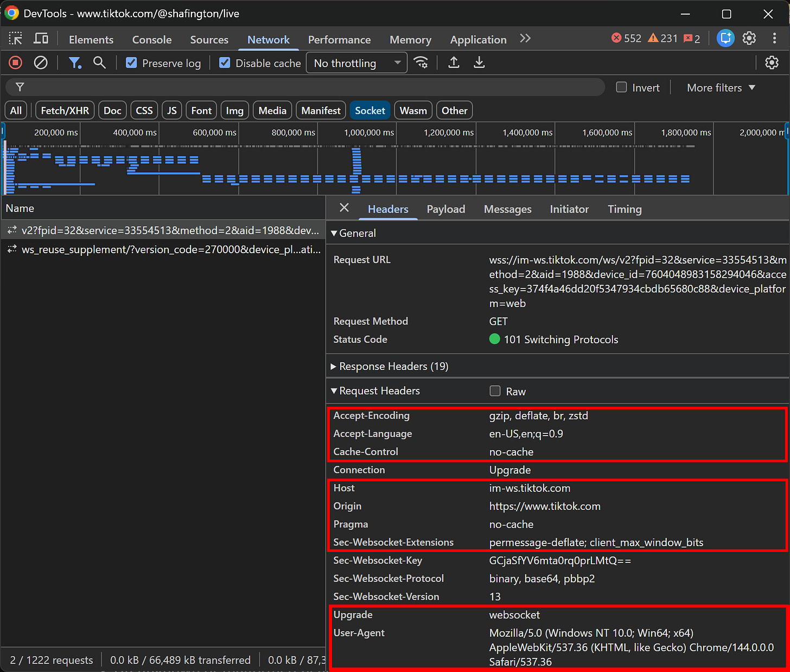Image resolution: width=790 pixels, height=672 pixels.
Task: Switch to the Messages tab
Action: coord(507,209)
